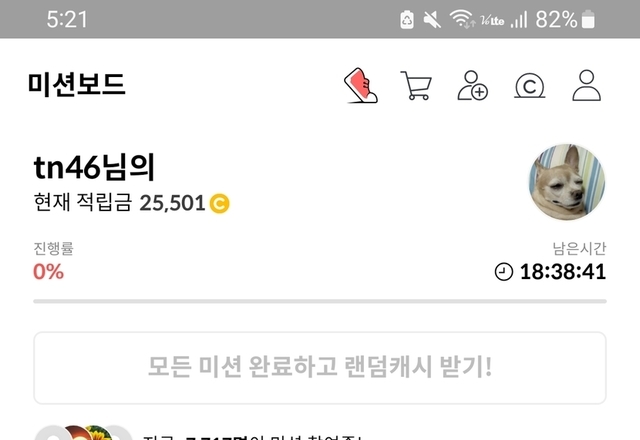Viewport: 640px width, 440px height.
Task: Tap the 18:38:41 remaining time countdown
Action: [563, 272]
